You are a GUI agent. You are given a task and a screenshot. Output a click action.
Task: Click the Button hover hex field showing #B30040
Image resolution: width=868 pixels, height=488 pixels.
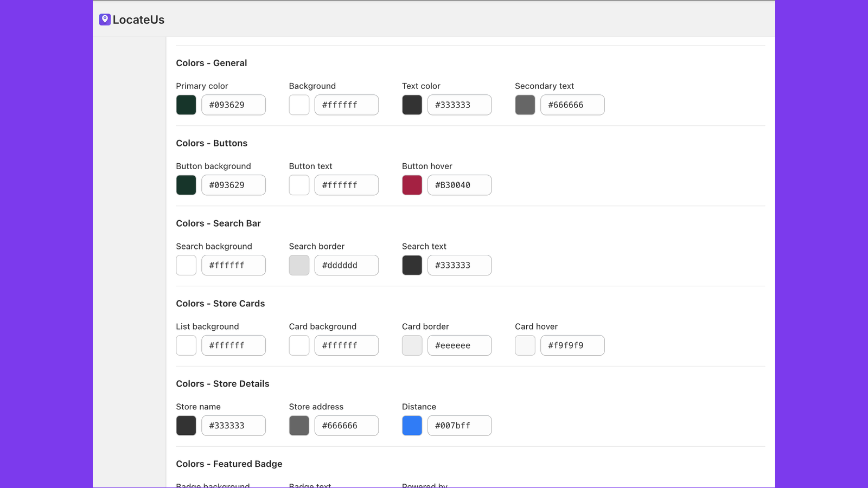459,185
